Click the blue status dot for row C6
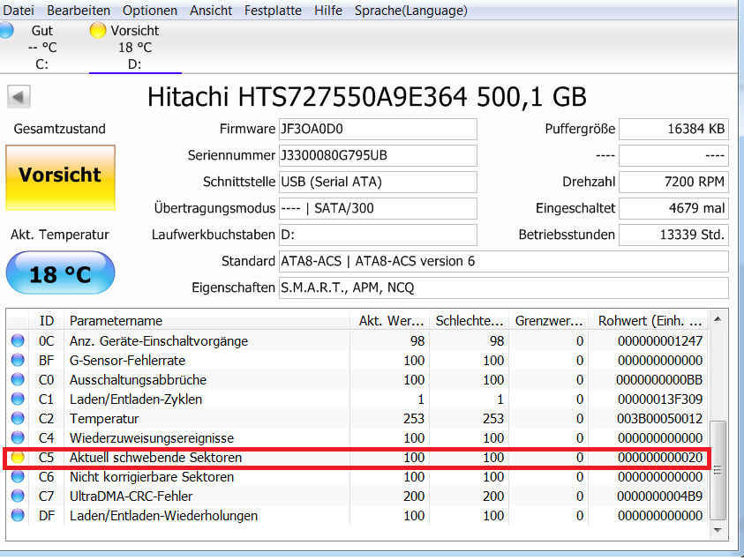This screenshot has width=744, height=560. pos(18,476)
